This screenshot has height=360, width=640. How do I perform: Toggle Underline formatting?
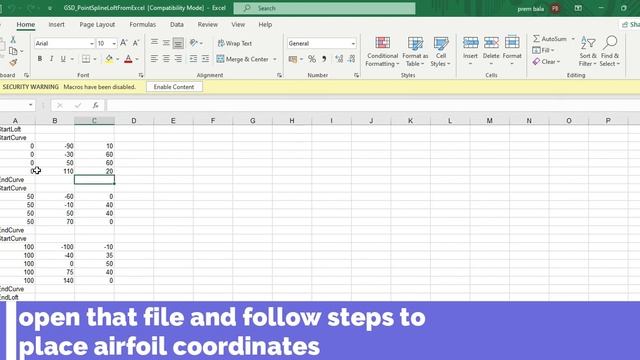[x=63, y=59]
